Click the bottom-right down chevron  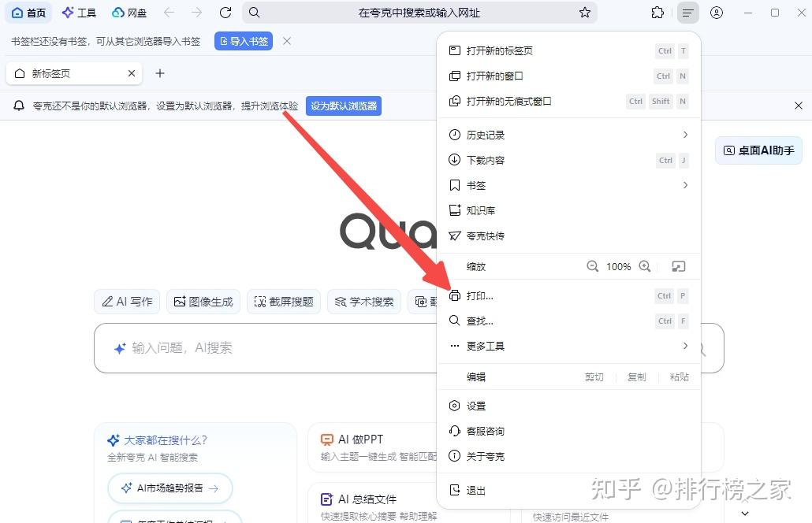tap(745, 514)
